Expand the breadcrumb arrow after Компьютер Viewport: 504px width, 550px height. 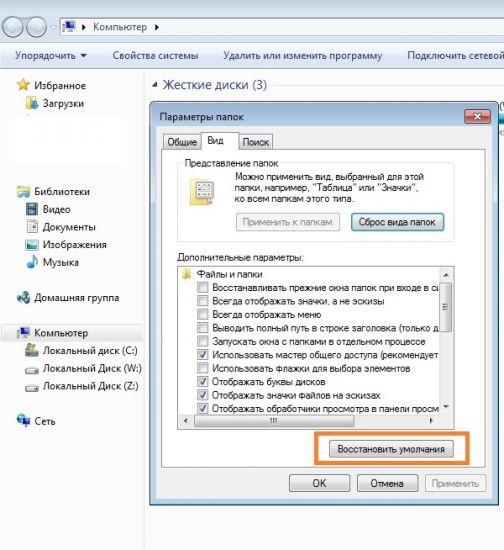(156, 27)
